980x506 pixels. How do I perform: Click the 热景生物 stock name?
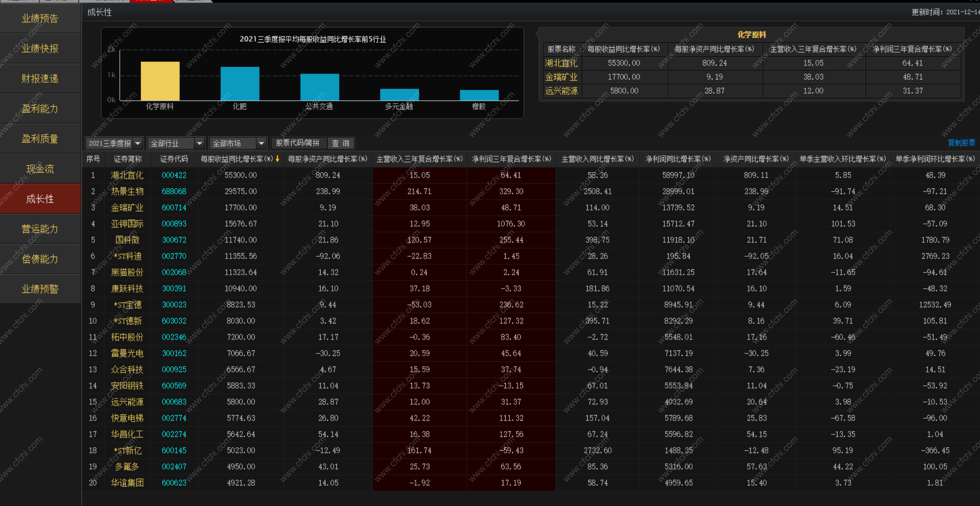tap(127, 192)
